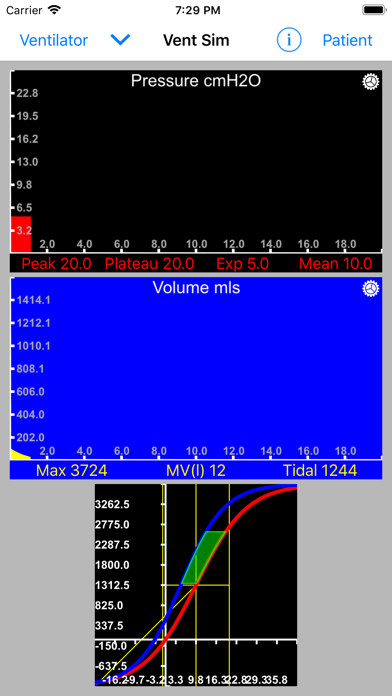
Task: Click the red pressure bar in graph
Action: 21,234
